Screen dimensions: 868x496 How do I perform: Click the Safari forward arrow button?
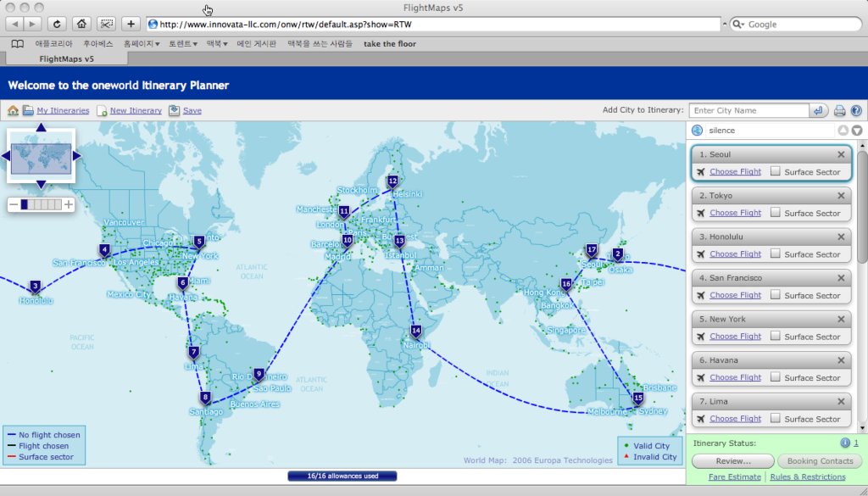point(33,24)
